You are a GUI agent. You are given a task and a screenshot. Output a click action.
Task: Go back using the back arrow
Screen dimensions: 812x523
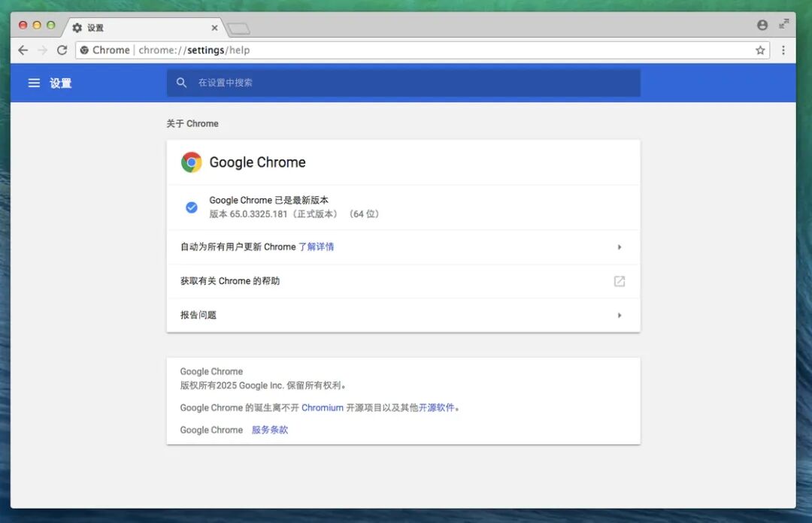pos(23,50)
